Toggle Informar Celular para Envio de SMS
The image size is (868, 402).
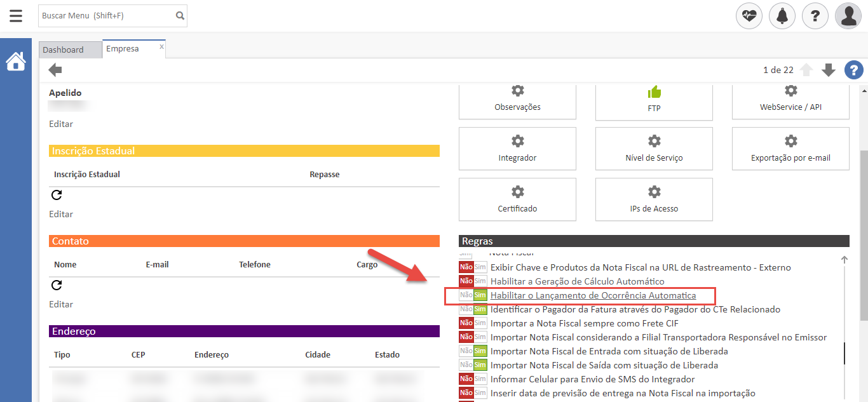tap(473, 379)
